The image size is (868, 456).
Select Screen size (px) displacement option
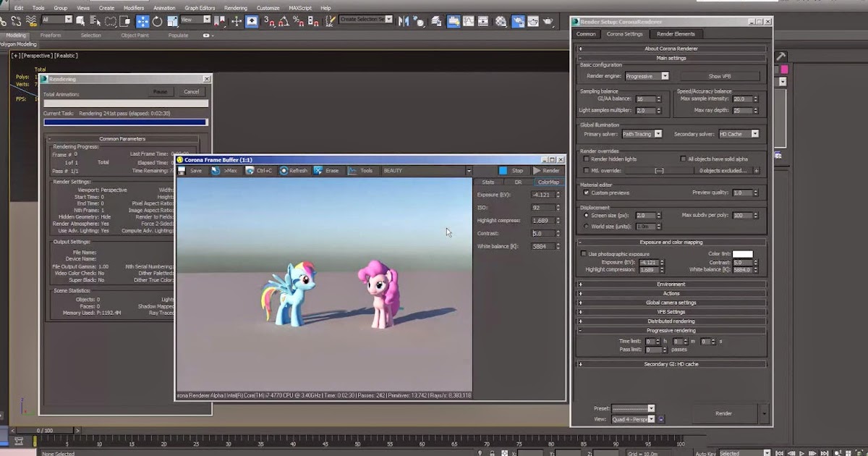pyautogui.click(x=586, y=215)
